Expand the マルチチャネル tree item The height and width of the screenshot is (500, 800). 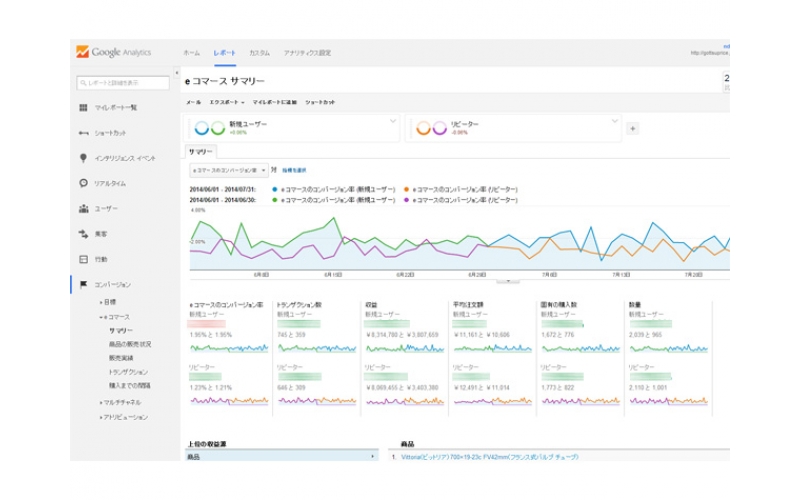pos(121,402)
